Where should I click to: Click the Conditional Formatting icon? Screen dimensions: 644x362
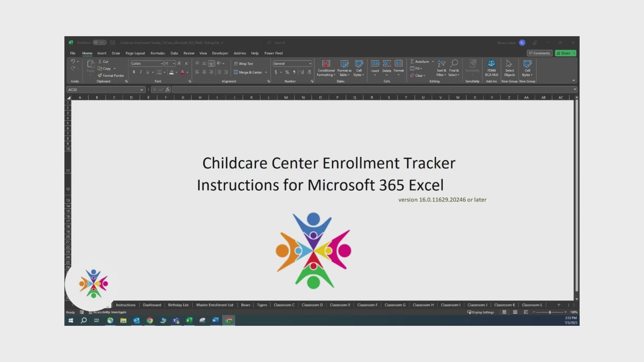326,63
